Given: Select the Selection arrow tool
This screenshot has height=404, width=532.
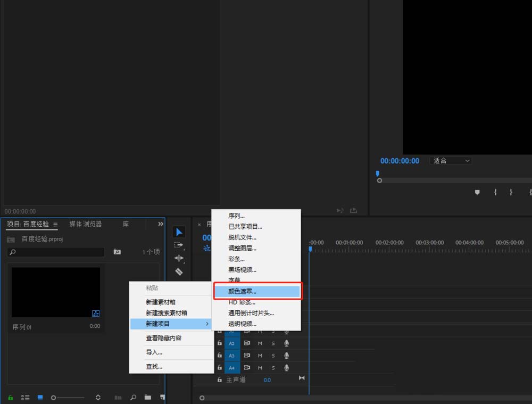Looking at the screenshot, I should click(179, 232).
